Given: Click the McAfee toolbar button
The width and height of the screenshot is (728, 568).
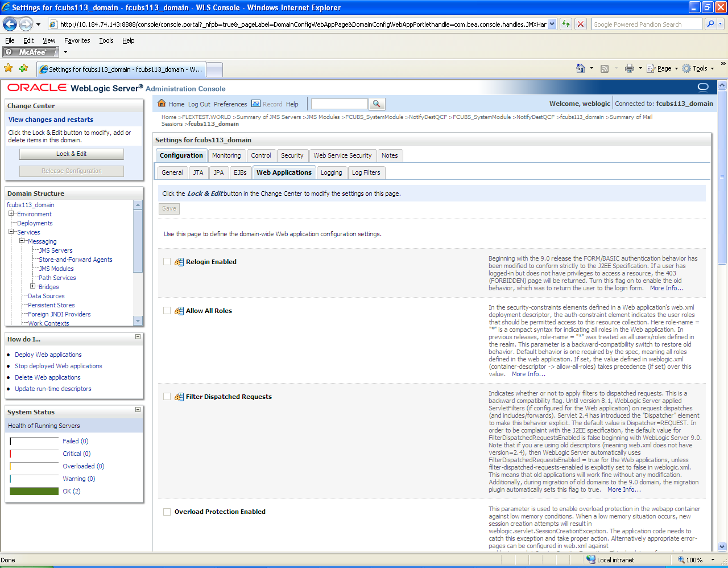Looking at the screenshot, I should pyautogui.click(x=31, y=52).
